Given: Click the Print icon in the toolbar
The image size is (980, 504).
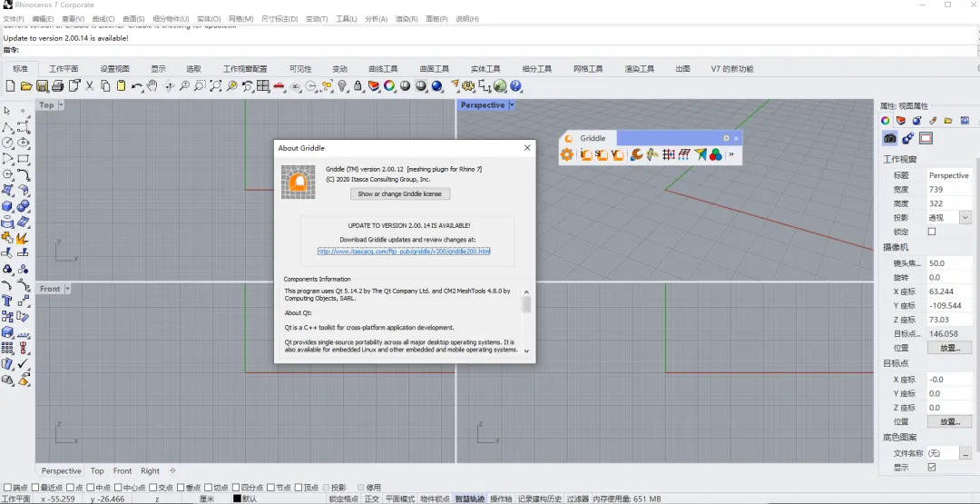Looking at the screenshot, I should [57, 86].
